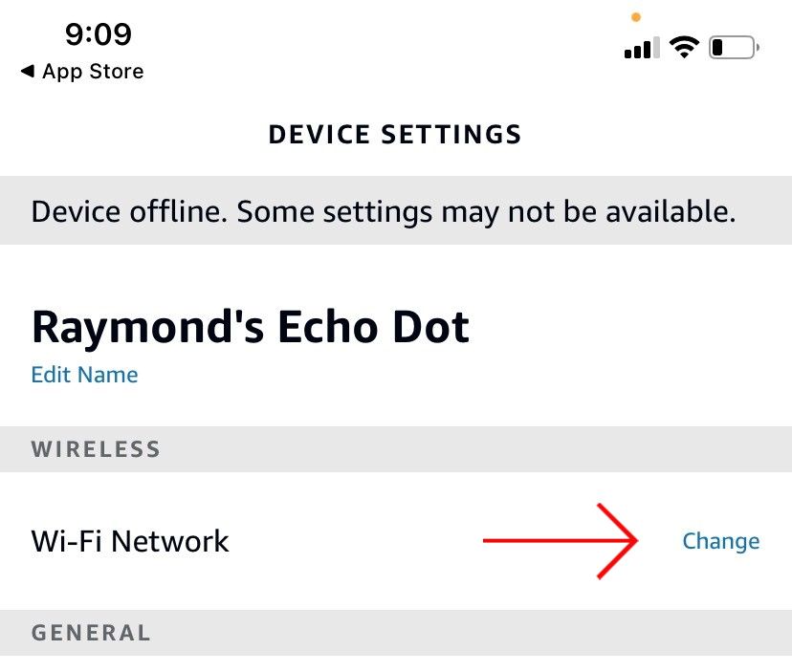Tap the 9:09 clock in status bar

point(99,35)
